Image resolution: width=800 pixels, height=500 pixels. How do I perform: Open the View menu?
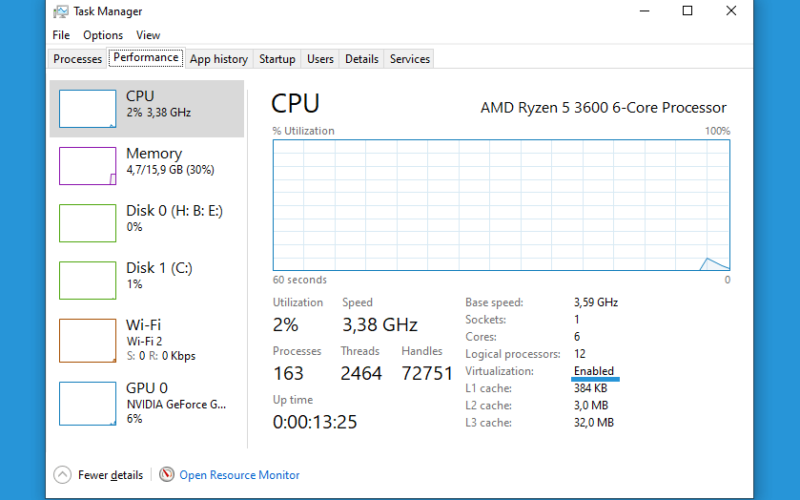click(148, 35)
